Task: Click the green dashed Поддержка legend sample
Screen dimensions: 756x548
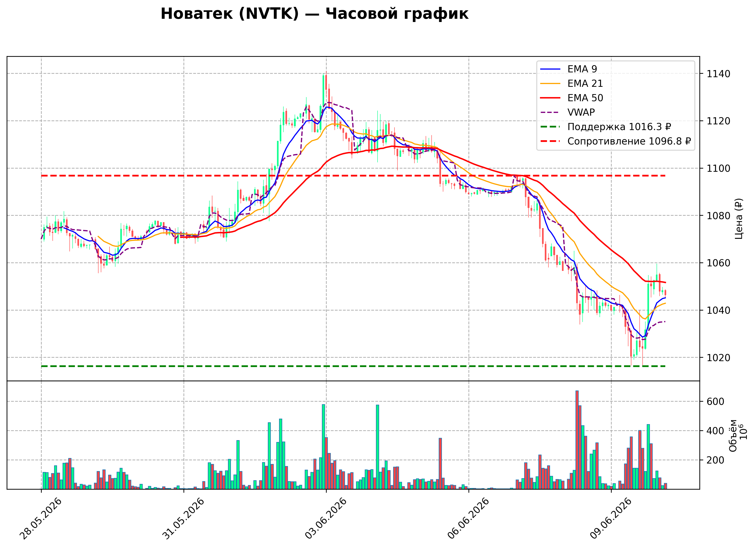Action: (x=550, y=127)
